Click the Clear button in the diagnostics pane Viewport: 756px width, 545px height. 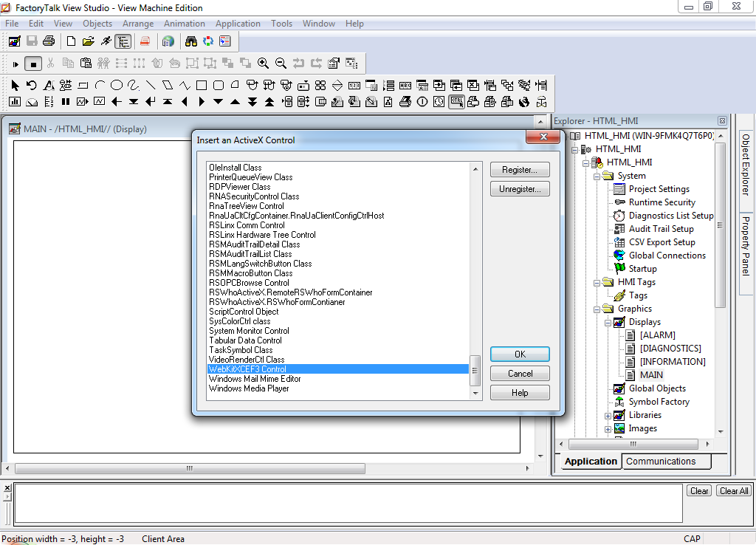click(x=699, y=491)
